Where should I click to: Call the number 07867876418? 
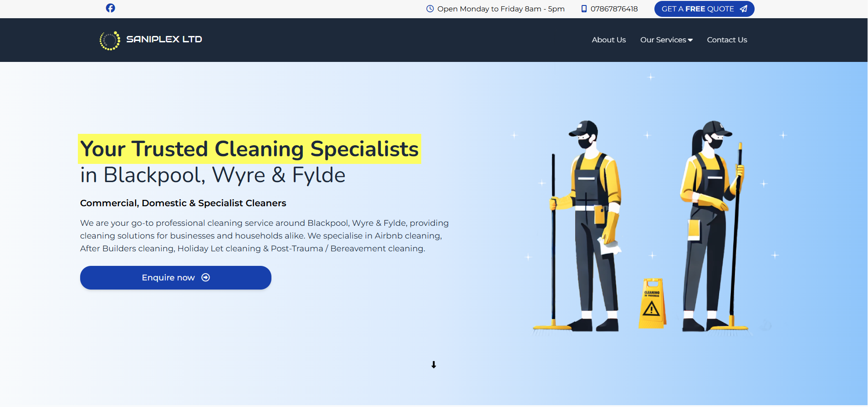[614, 9]
